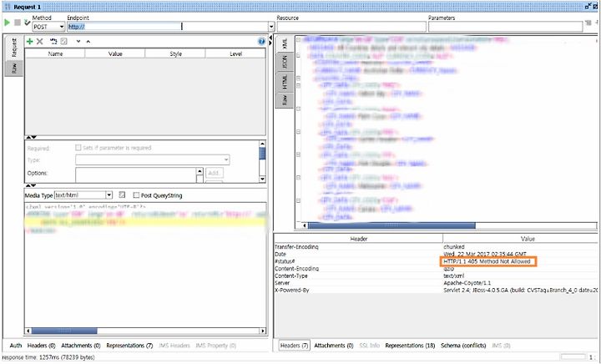
Task: Select the JSON response view tab
Action: click(285, 62)
